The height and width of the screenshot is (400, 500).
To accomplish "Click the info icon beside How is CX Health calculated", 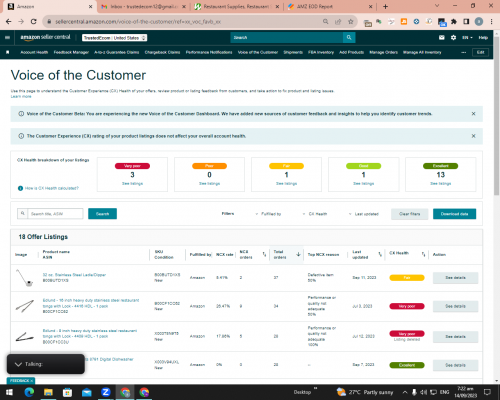I will 20,188.
